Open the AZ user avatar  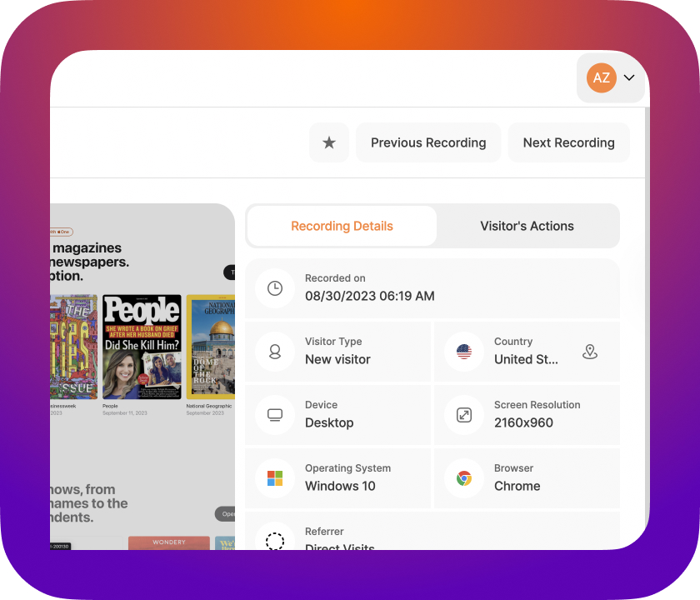point(602,77)
